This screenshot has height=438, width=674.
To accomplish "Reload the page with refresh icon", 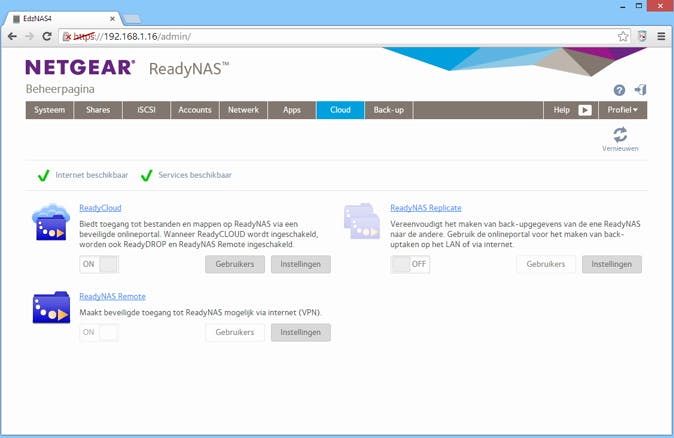I will tap(47, 37).
